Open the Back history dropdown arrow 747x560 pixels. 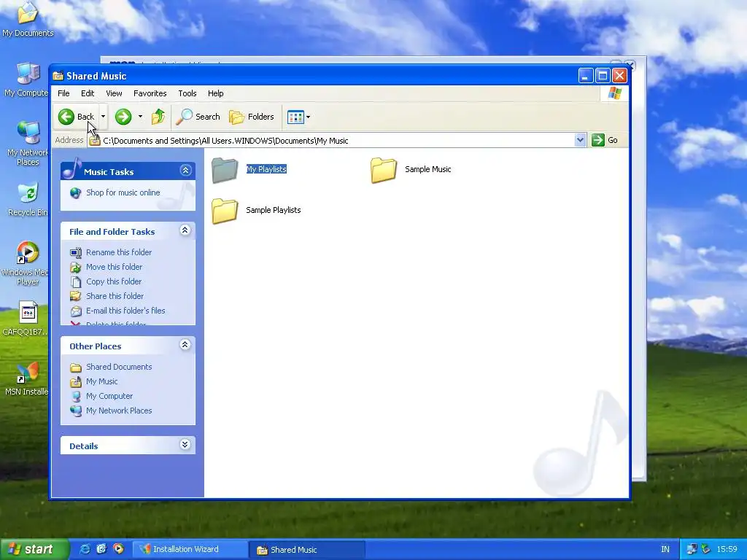pos(103,117)
